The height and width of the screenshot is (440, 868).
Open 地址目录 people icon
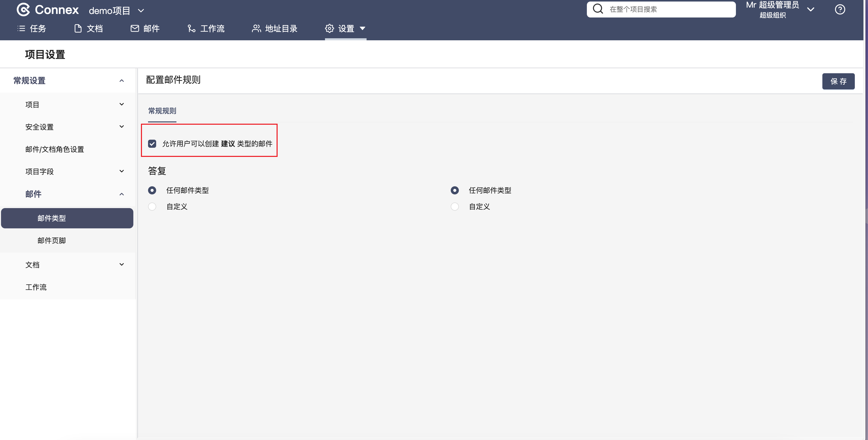click(x=256, y=29)
